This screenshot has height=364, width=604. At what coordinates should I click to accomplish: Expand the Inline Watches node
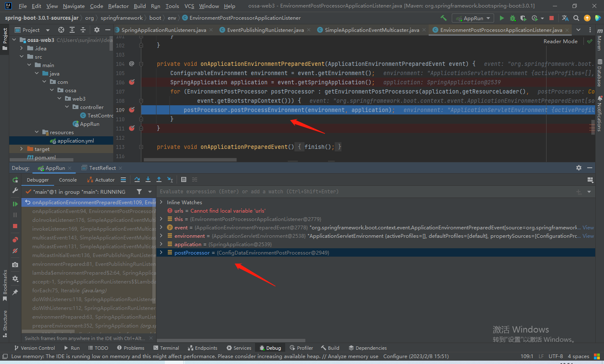(161, 202)
